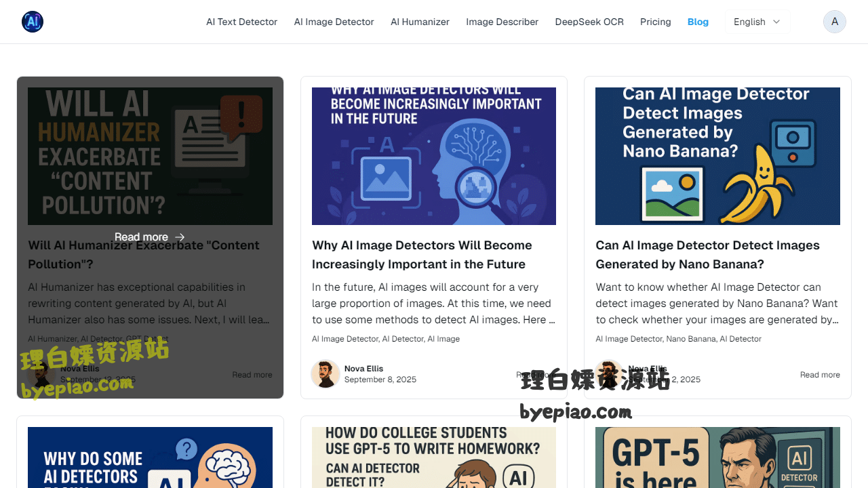Open the AI Text Detector page
This screenshot has height=488, width=868.
click(242, 22)
